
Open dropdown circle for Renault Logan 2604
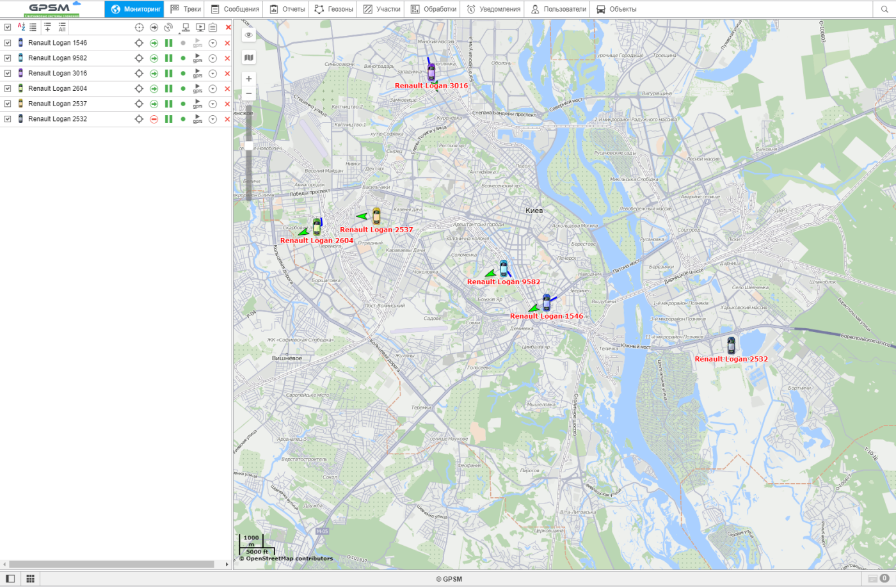[212, 88]
